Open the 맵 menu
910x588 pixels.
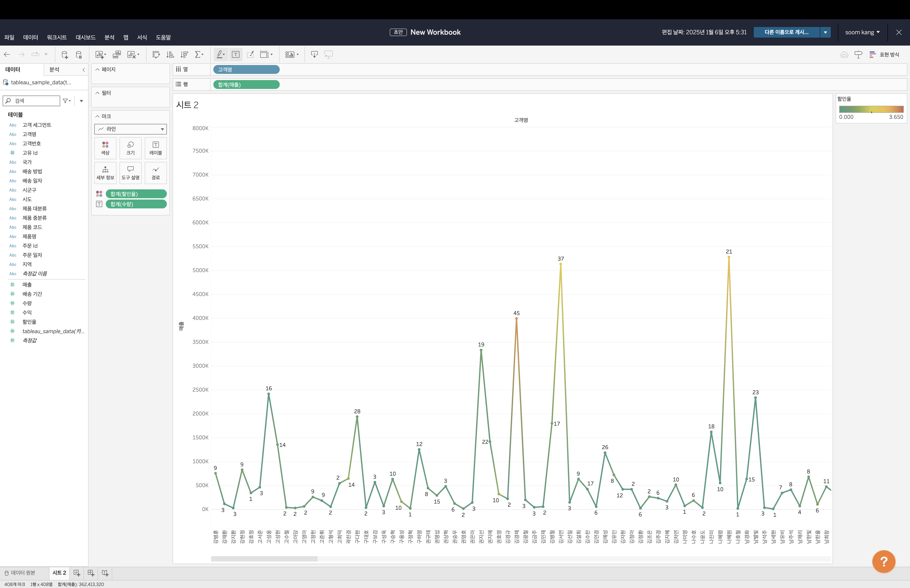126,37
